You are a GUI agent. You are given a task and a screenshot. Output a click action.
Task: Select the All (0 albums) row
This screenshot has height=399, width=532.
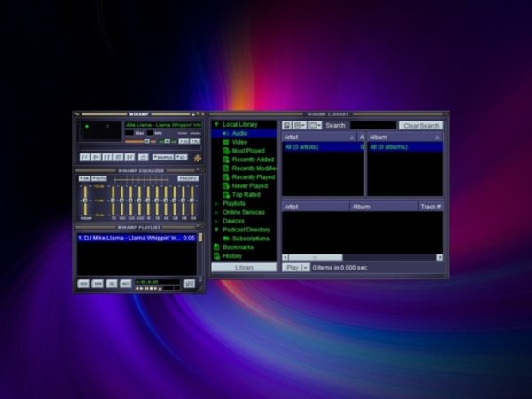(x=405, y=147)
